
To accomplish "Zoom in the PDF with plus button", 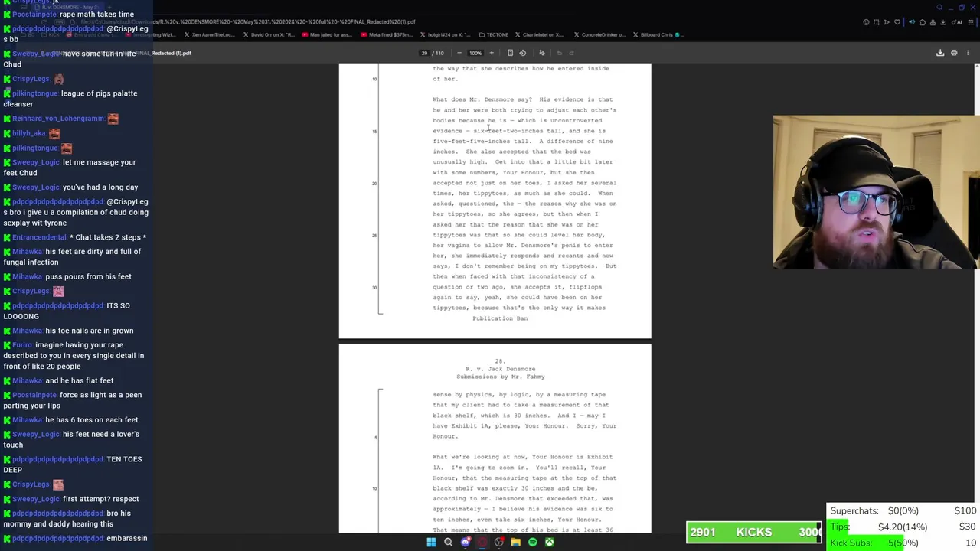I will pos(492,53).
